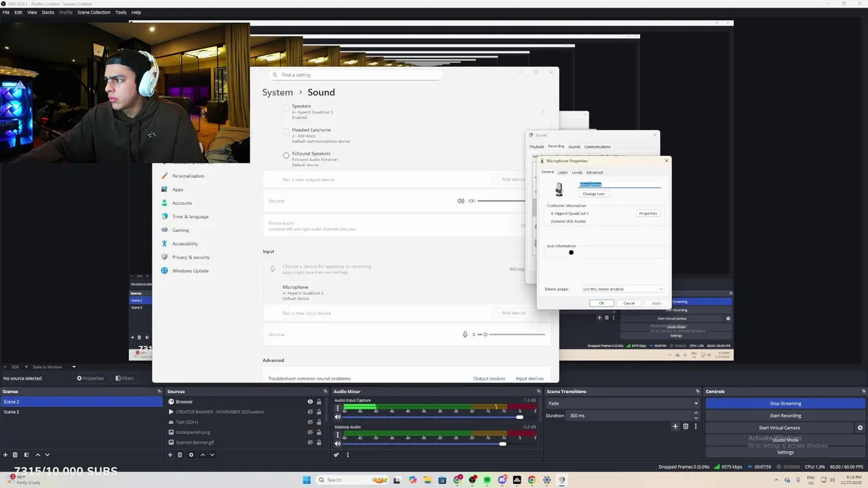Open advanced audio properties gear in the Audio Mixer

click(x=336, y=455)
